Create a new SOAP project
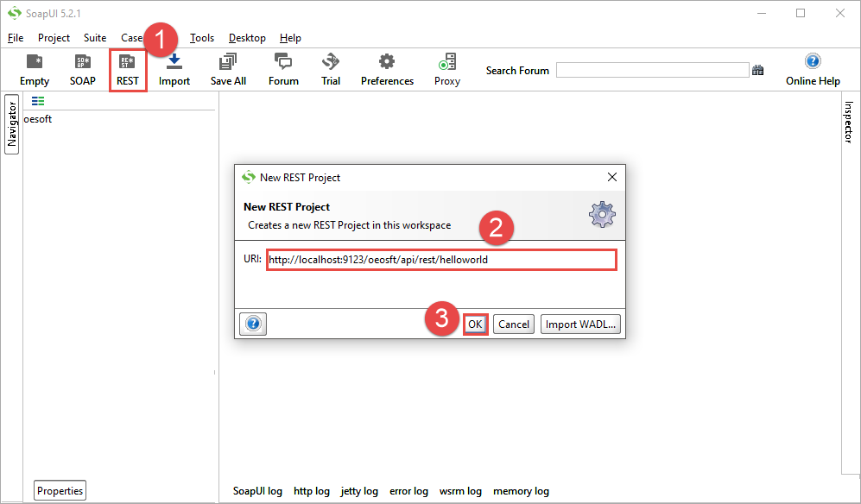Screen dimensions: 861x504 [83, 70]
